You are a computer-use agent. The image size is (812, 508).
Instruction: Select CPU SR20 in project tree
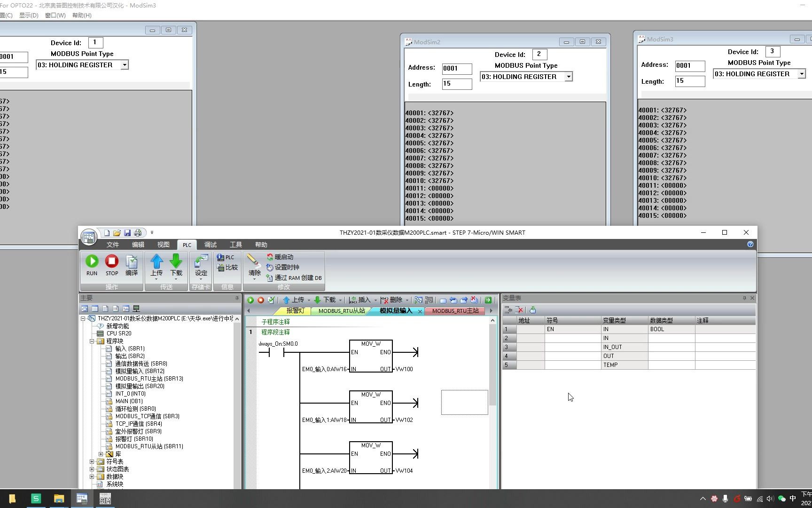[x=119, y=333]
